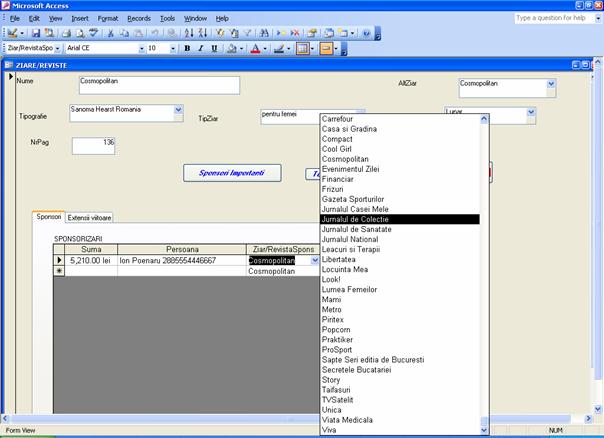Open the Records menu
This screenshot has height=438, width=604.
139,18
